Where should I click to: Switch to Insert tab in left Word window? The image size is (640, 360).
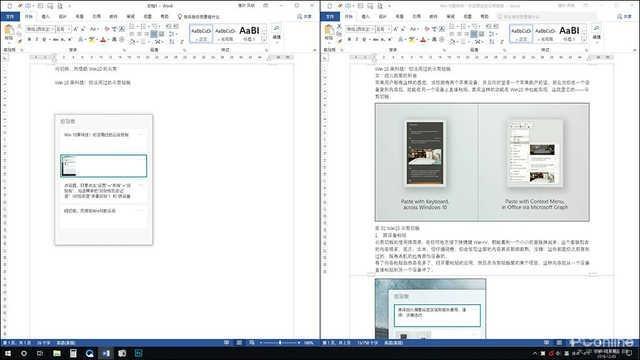coord(45,17)
